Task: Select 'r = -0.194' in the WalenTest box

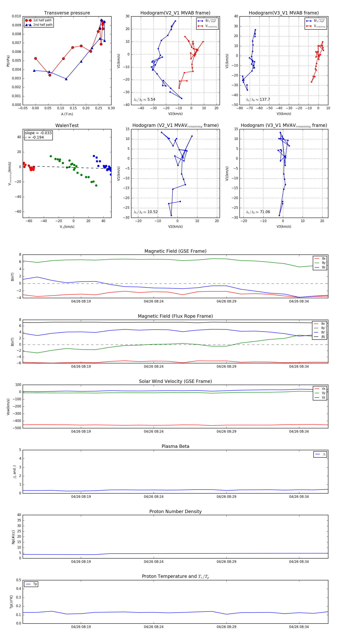Action: 35,137
